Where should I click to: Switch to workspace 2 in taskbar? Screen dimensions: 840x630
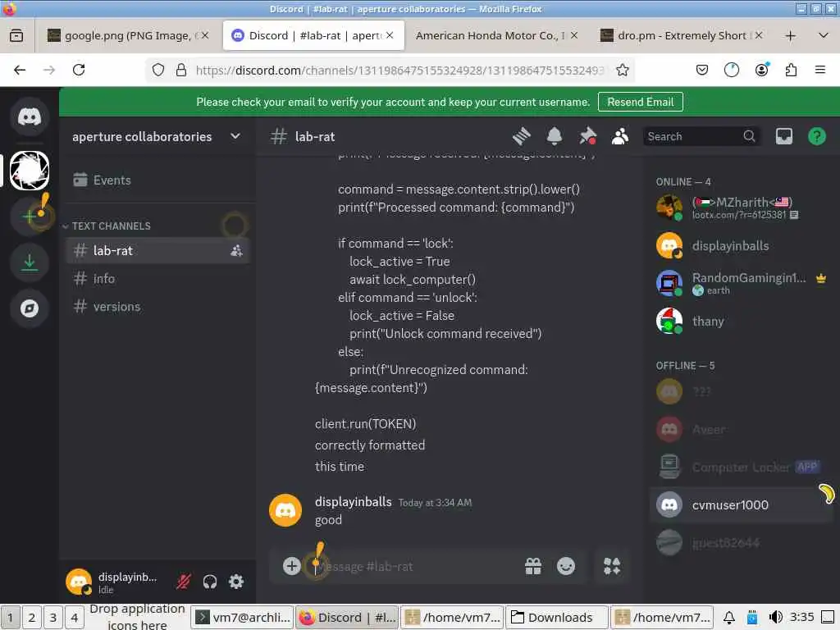click(x=32, y=618)
